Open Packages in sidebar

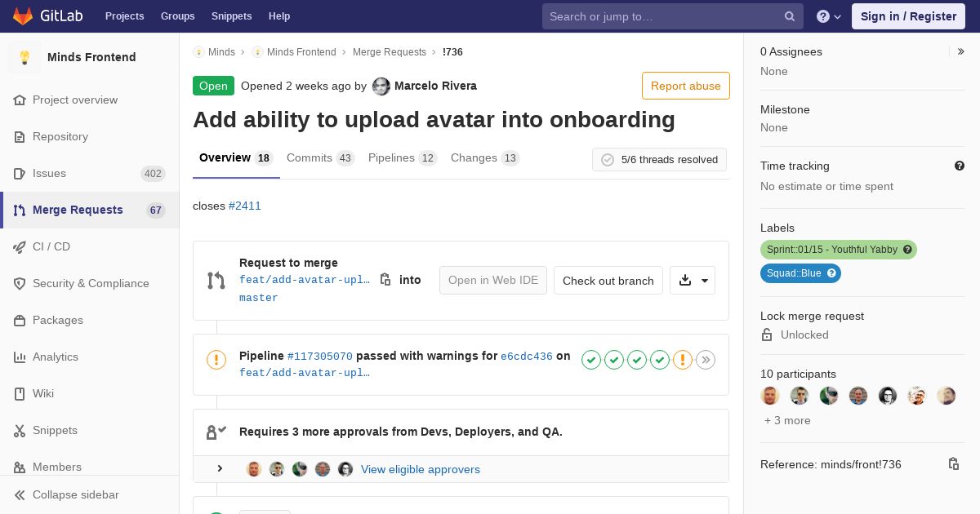click(90, 320)
